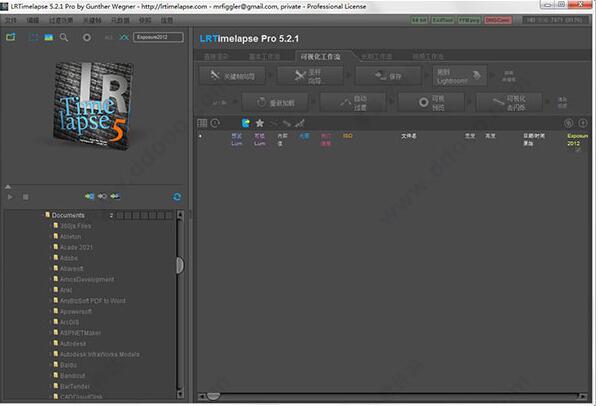Screen dimensions: 598x406
Task: Click the 保存 save button
Action: tap(388, 76)
